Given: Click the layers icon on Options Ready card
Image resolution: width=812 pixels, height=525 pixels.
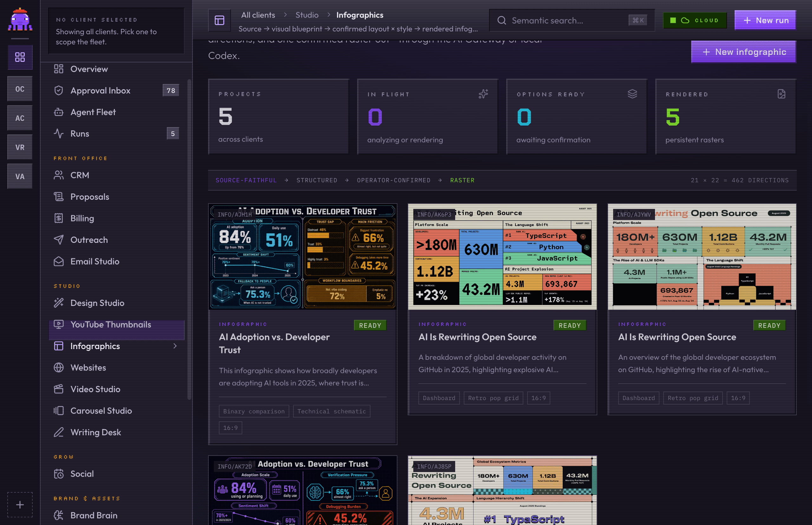Looking at the screenshot, I should pyautogui.click(x=632, y=94).
